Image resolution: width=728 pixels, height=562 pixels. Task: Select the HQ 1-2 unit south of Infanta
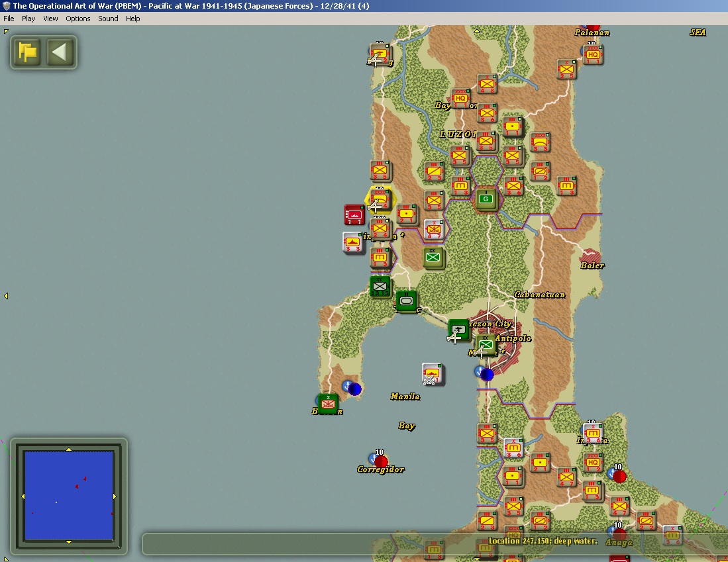click(593, 462)
